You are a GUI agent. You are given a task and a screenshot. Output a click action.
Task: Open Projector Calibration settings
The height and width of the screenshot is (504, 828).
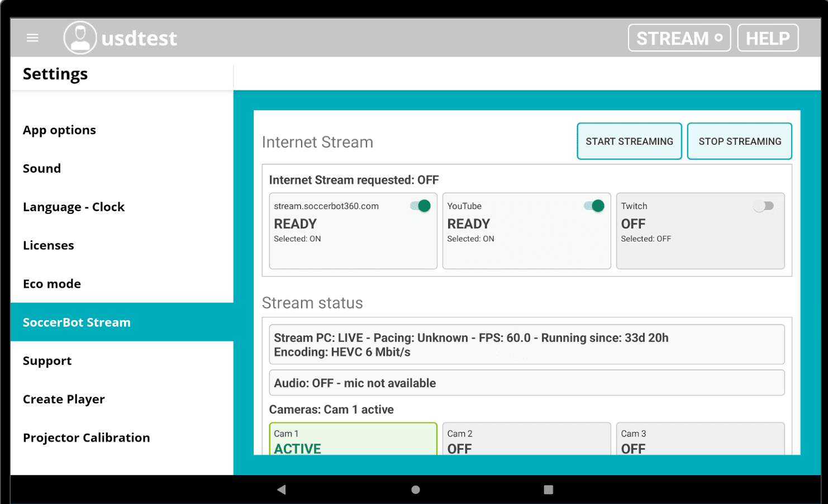tap(122, 438)
